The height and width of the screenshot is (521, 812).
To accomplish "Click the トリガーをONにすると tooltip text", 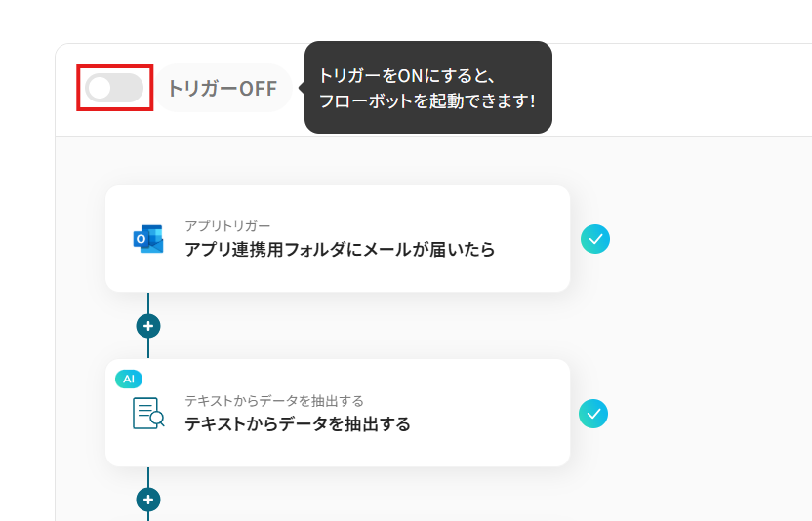I will pos(408,75).
